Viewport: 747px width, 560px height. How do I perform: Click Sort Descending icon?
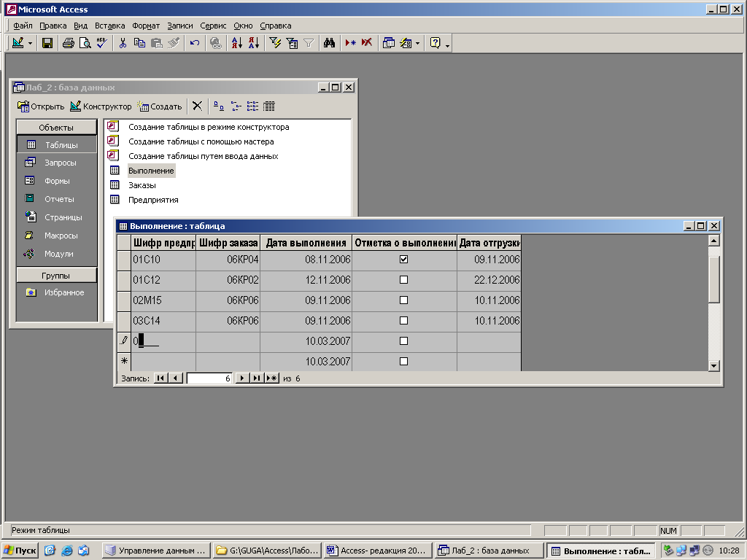coord(254,43)
